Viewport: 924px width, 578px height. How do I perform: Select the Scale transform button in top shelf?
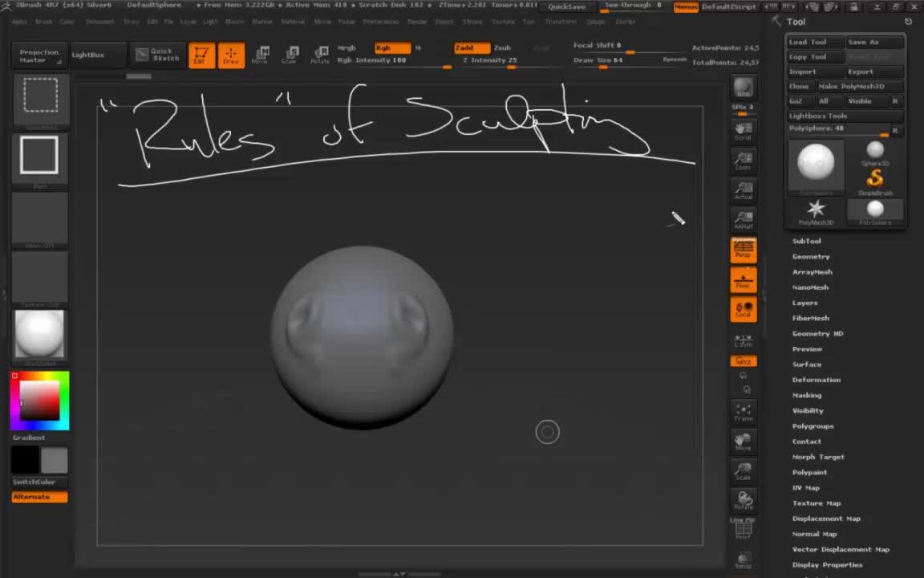tap(290, 55)
